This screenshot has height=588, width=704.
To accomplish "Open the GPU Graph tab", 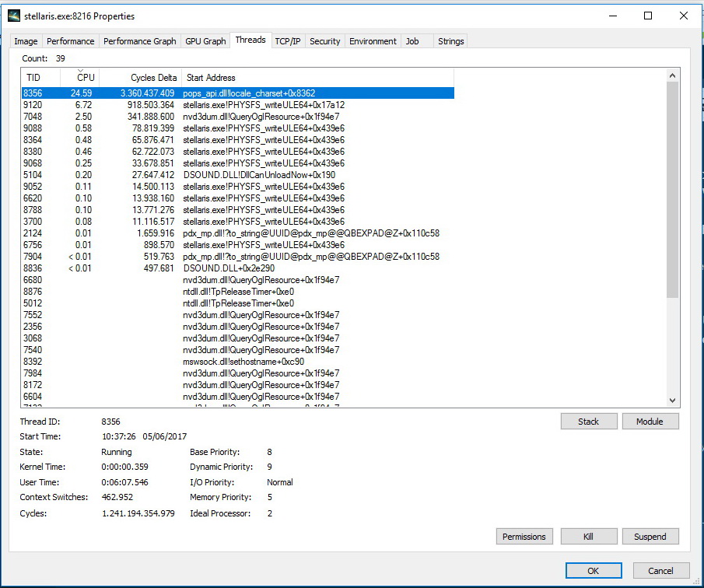I will (x=205, y=41).
